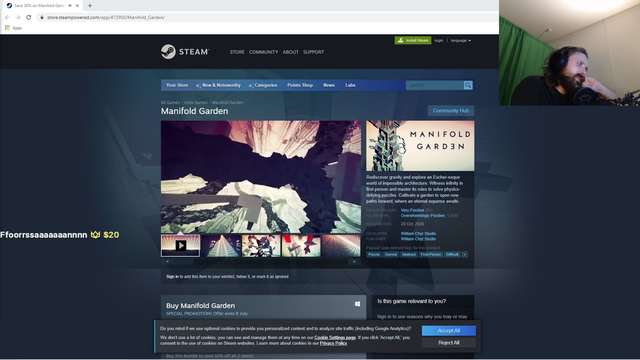Select the second screenshot thumbnail with the white pyramid
The height and width of the screenshot is (360, 640).
(x=220, y=245)
